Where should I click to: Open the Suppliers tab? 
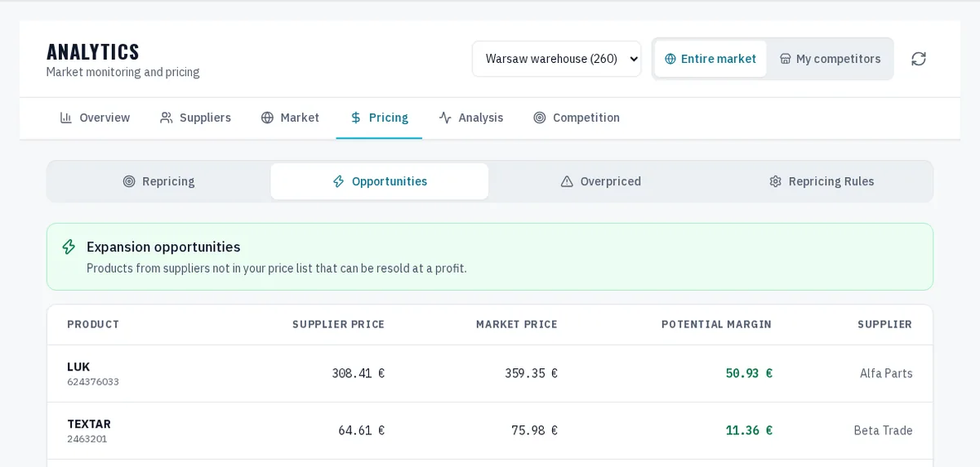click(x=195, y=118)
